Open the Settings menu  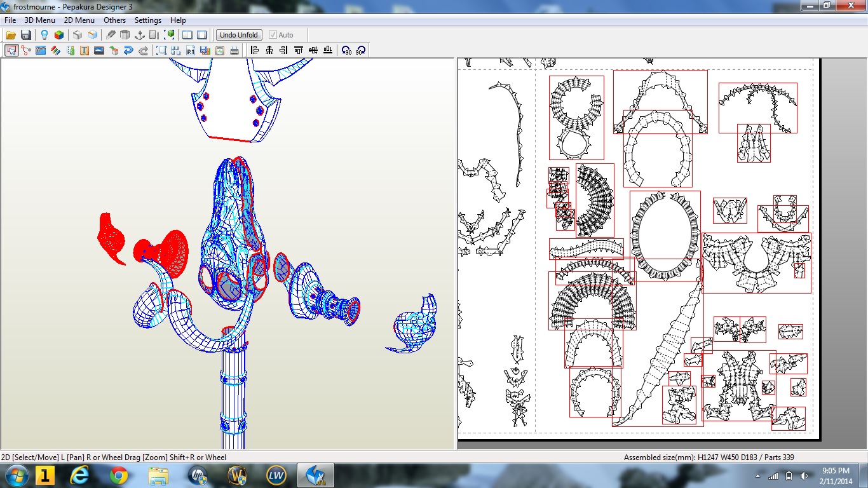pos(148,20)
